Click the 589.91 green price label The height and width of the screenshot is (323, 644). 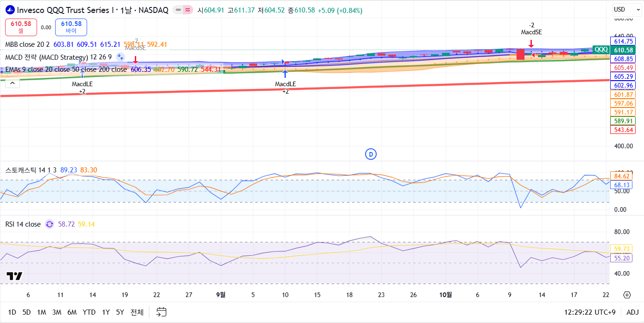623,121
